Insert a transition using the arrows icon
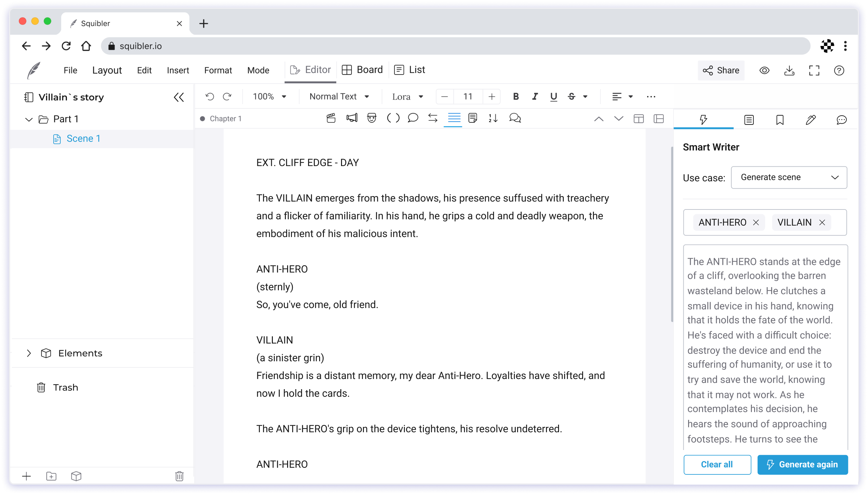868x495 pixels. click(433, 118)
